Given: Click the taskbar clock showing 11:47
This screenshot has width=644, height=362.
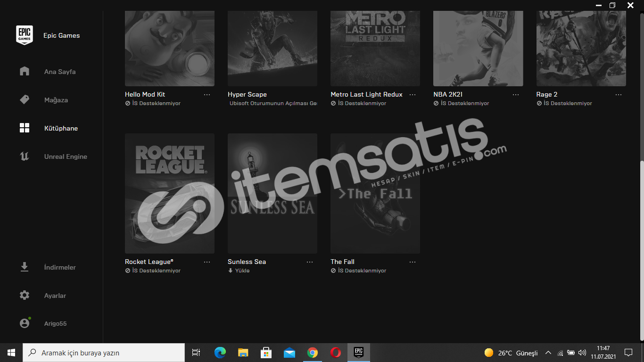Looking at the screenshot, I should pos(603,353).
